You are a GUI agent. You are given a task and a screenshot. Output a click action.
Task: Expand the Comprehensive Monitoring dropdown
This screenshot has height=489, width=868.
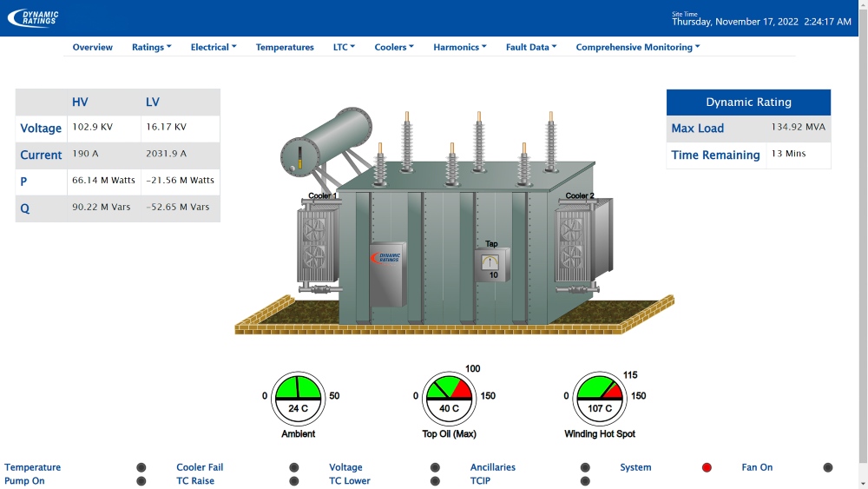coord(638,47)
